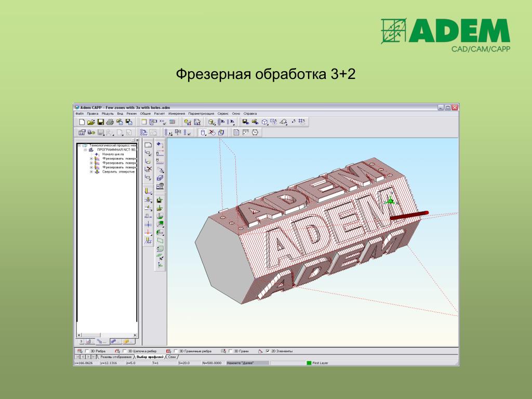Expand the first Фрезеровать поверх operation
The image size is (532, 399).
click(91, 158)
